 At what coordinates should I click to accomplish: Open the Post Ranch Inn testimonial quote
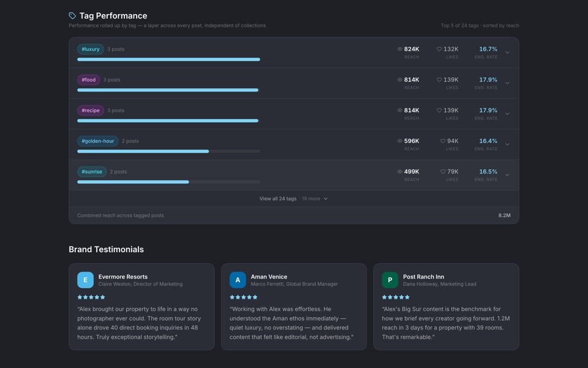pos(446,323)
